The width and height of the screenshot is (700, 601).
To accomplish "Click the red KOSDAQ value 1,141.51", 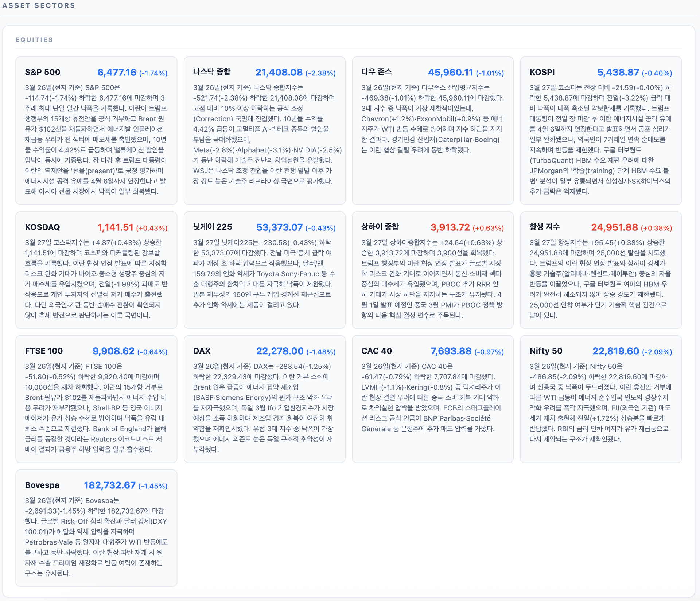I will pyautogui.click(x=115, y=227).
